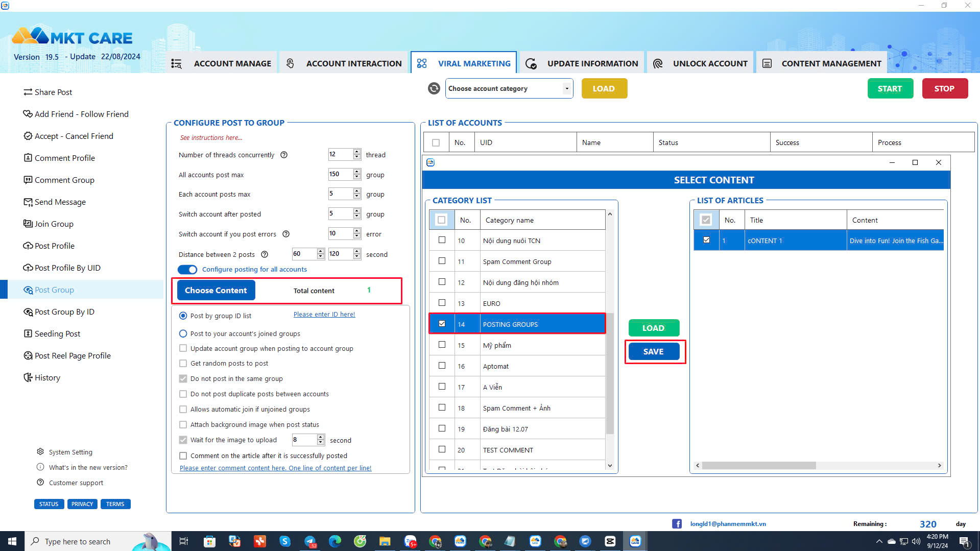Toggle Configure posting for all accounts
The height and width of the screenshot is (551, 980).
click(x=187, y=270)
